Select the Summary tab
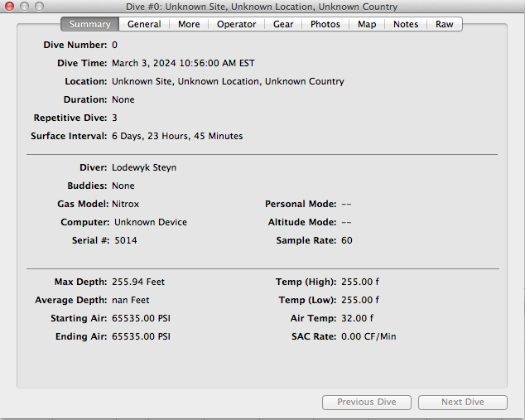 tap(89, 24)
